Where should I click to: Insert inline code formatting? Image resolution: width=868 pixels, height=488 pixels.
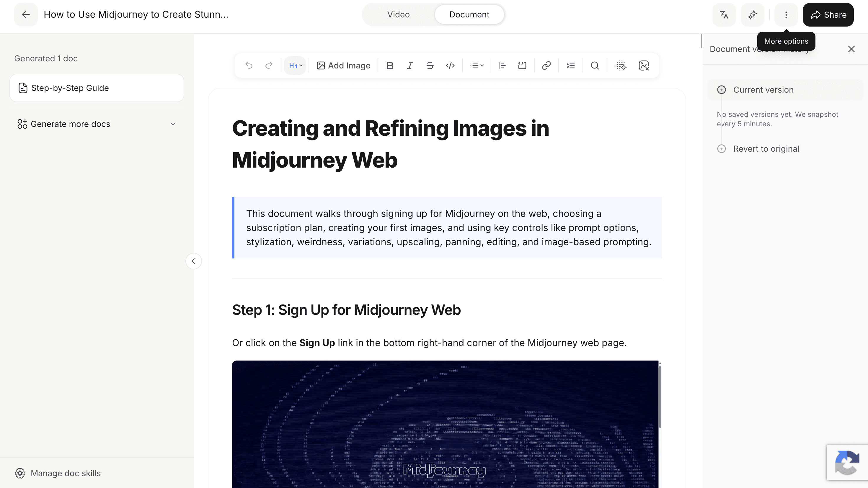click(450, 65)
